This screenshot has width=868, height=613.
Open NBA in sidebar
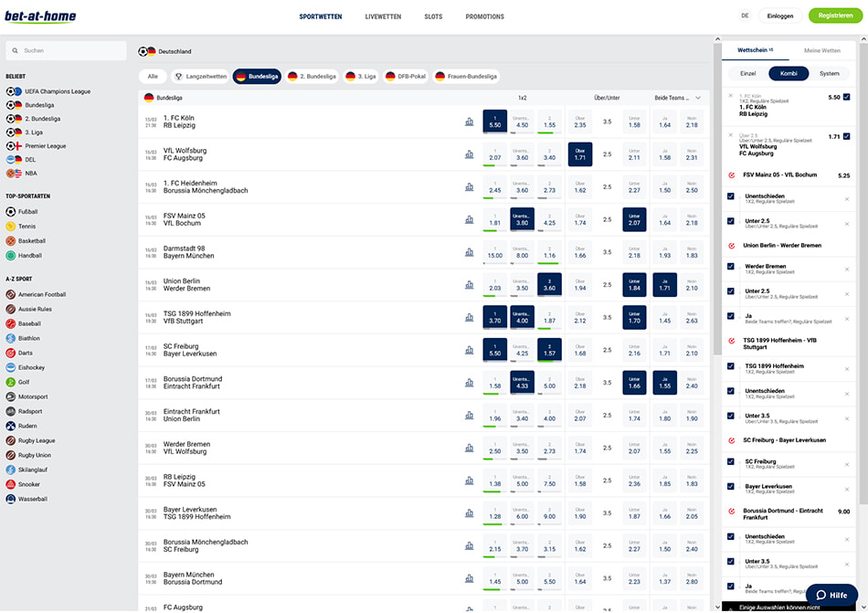point(22,174)
